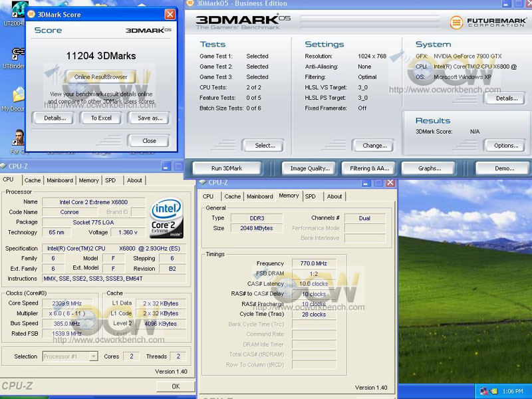Open the network connection tray icon
This screenshot has height=399, width=532.
483,391
